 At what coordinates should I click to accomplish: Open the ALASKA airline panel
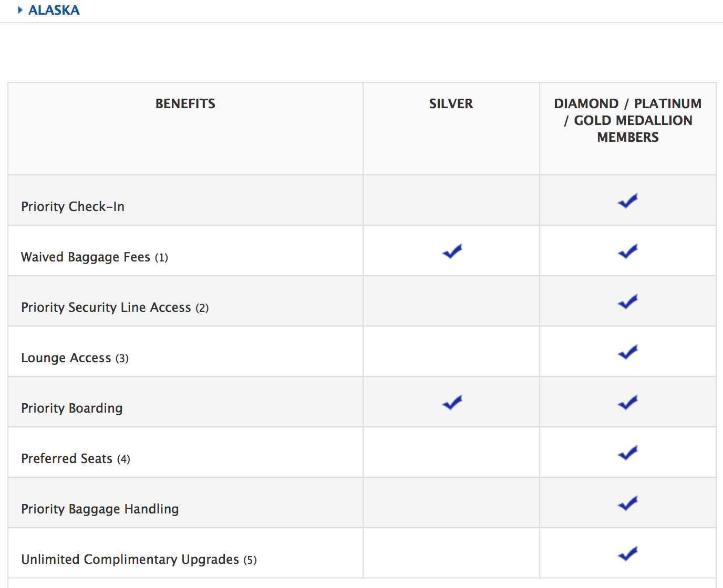(54, 10)
